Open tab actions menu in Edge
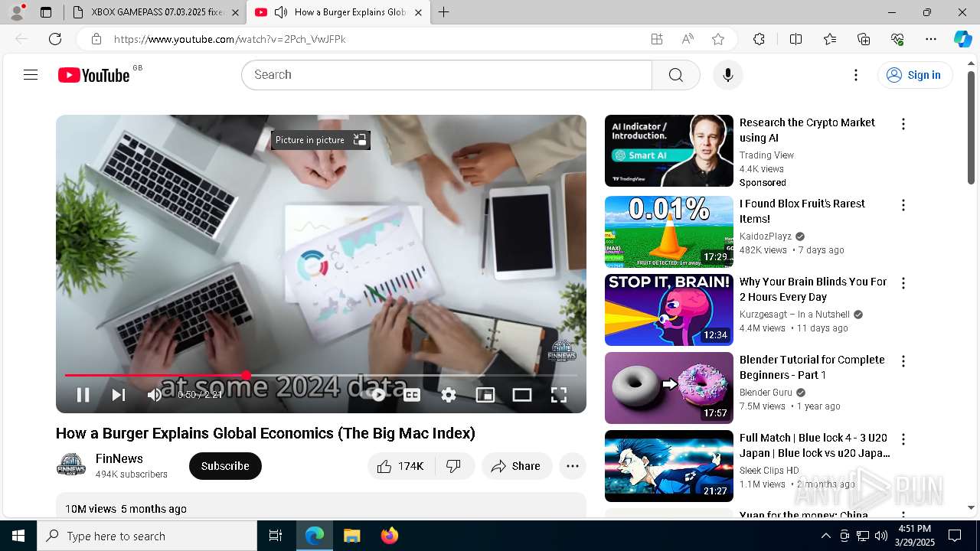The width and height of the screenshot is (980, 551). click(46, 12)
